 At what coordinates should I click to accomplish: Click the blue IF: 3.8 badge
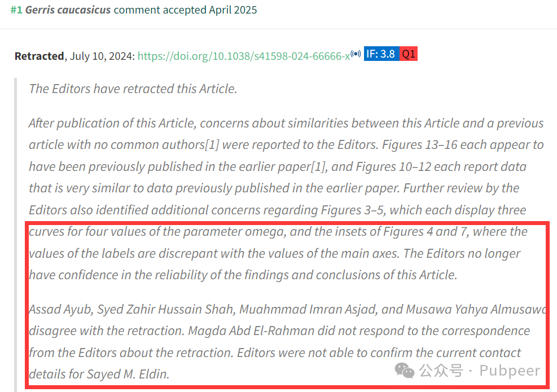[381, 54]
